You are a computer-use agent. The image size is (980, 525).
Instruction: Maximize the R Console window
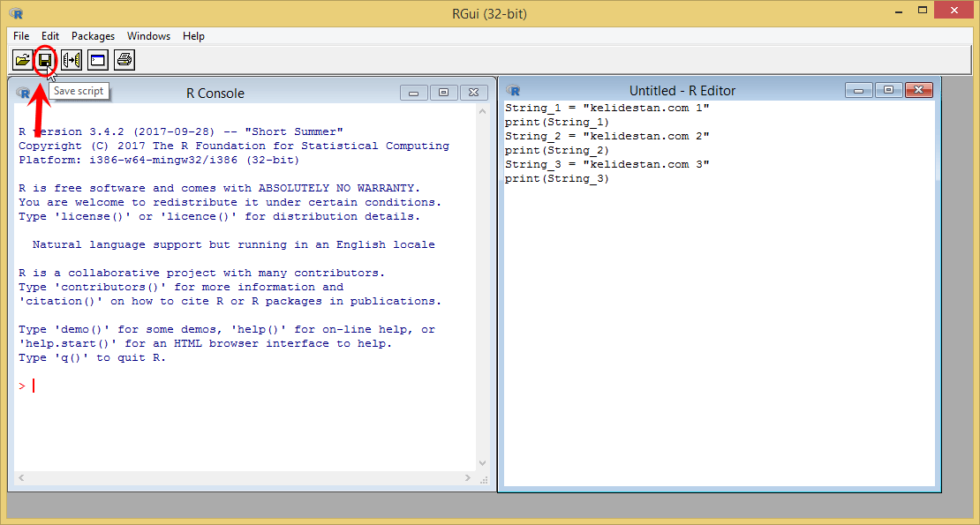pyautogui.click(x=444, y=93)
